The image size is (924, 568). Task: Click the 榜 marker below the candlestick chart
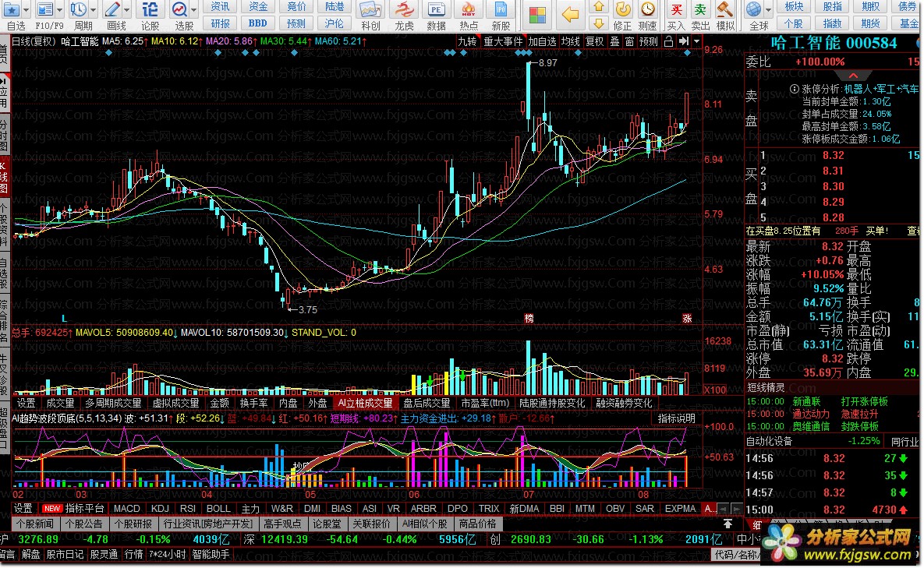point(529,319)
